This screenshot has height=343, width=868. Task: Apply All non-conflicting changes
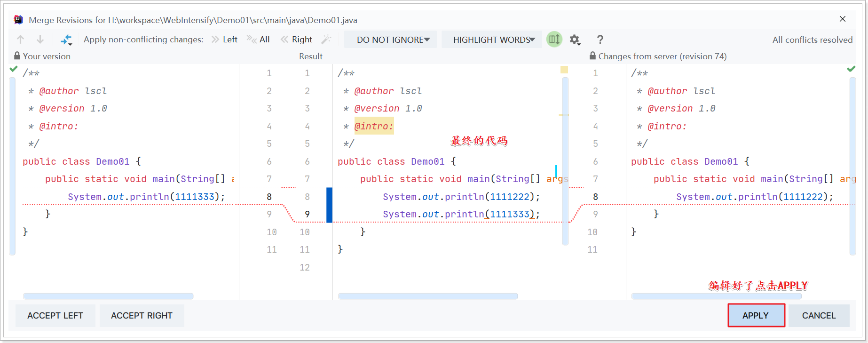coord(258,40)
